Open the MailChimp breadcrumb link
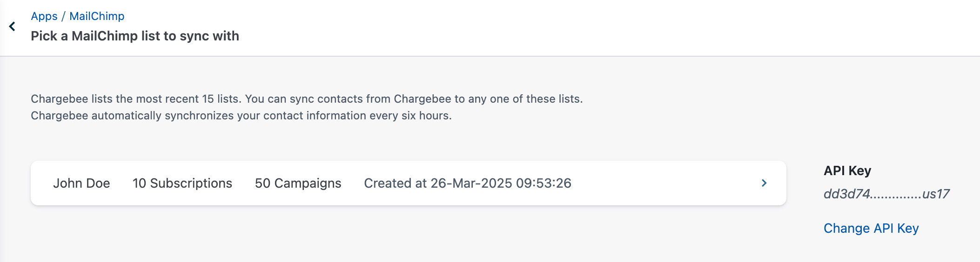The width and height of the screenshot is (980, 262). tap(97, 16)
